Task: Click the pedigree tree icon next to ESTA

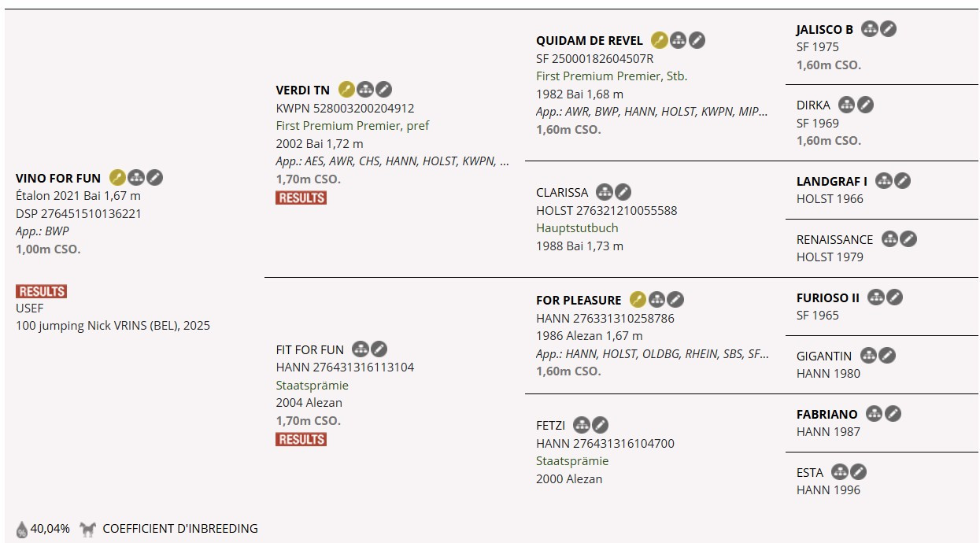Action: [840, 472]
